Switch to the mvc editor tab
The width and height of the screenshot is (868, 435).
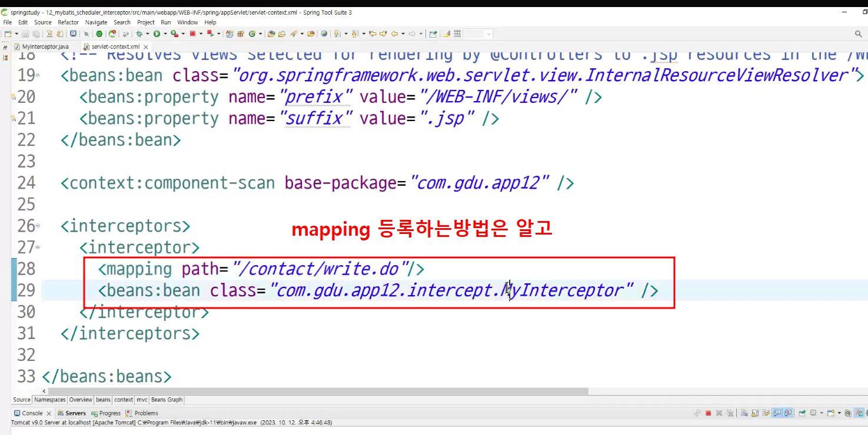coord(142,400)
